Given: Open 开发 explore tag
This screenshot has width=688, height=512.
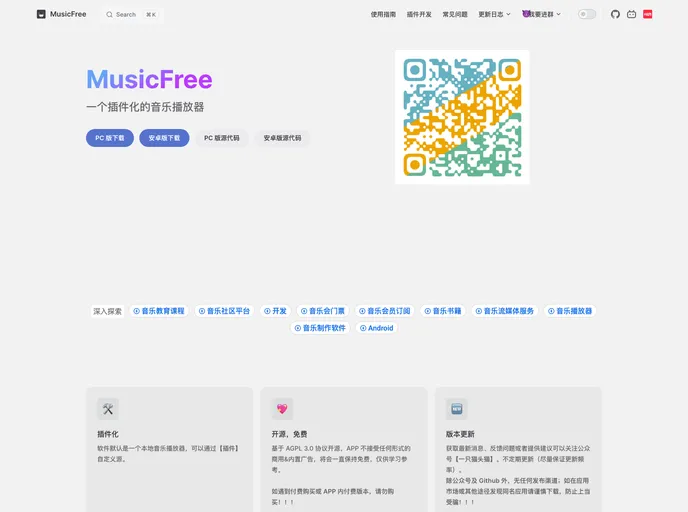Looking at the screenshot, I should 275,311.
